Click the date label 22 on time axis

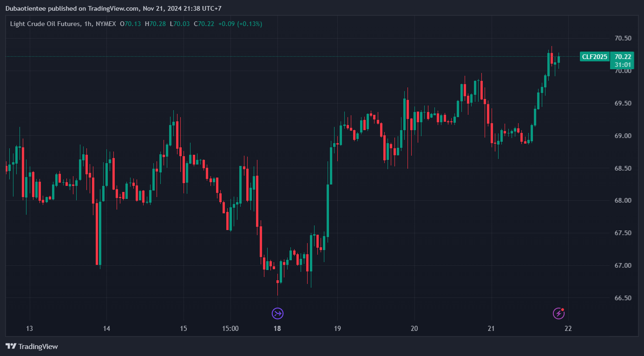point(568,329)
